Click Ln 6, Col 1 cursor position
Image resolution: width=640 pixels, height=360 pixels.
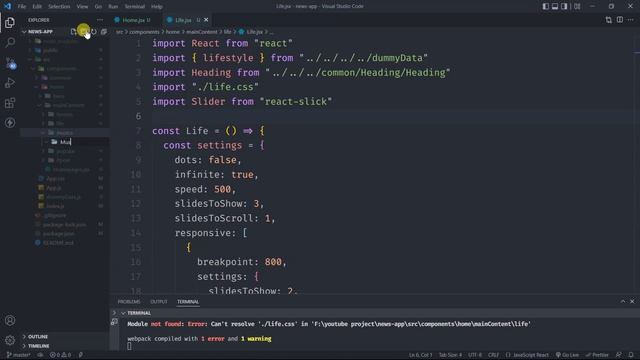tap(420, 355)
